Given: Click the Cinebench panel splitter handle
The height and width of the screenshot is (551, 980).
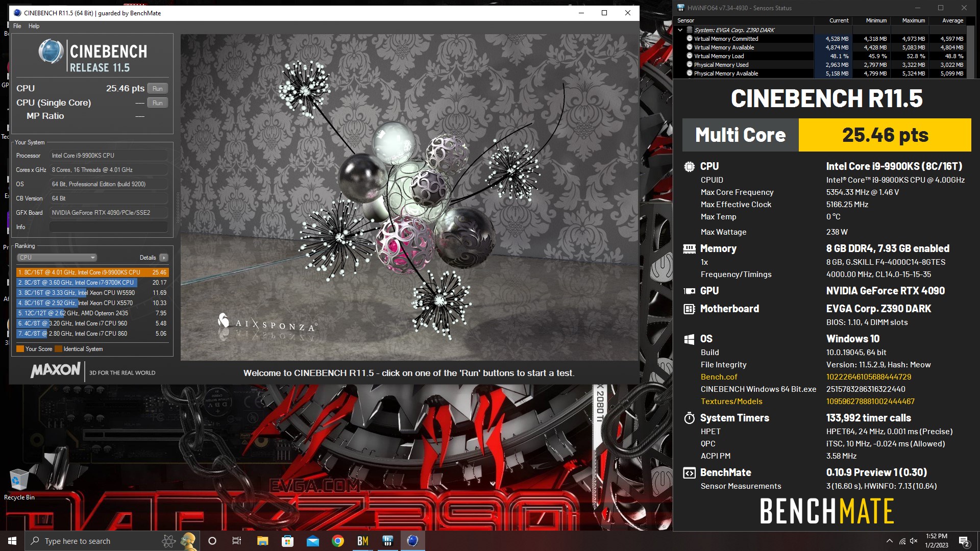Looking at the screenshot, I should [178, 208].
